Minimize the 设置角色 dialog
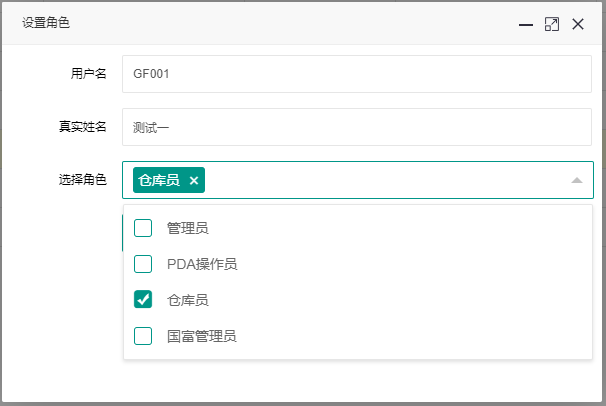The image size is (606, 406). (526, 25)
